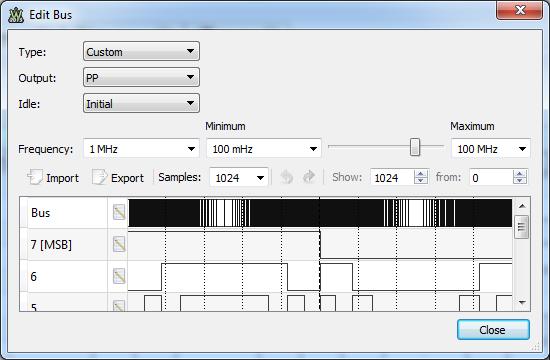
Task: Increase the Show value with up arrow
Action: tap(421, 173)
